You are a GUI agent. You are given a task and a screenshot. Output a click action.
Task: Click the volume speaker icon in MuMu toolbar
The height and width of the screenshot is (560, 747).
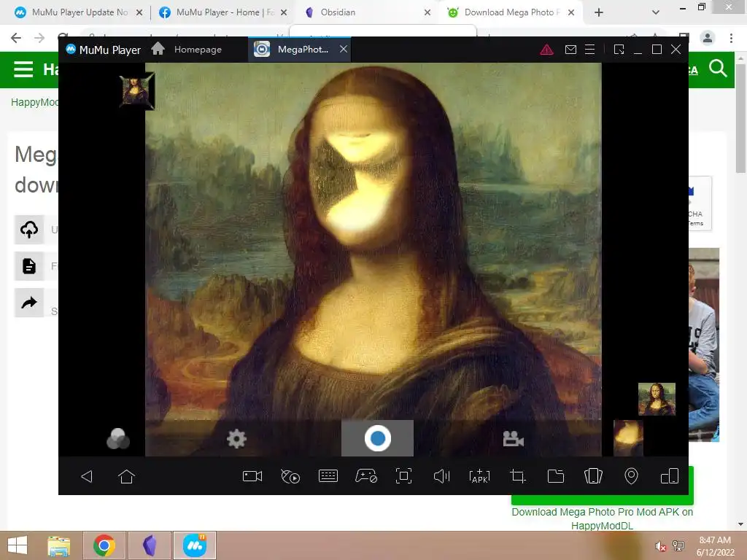(x=441, y=476)
